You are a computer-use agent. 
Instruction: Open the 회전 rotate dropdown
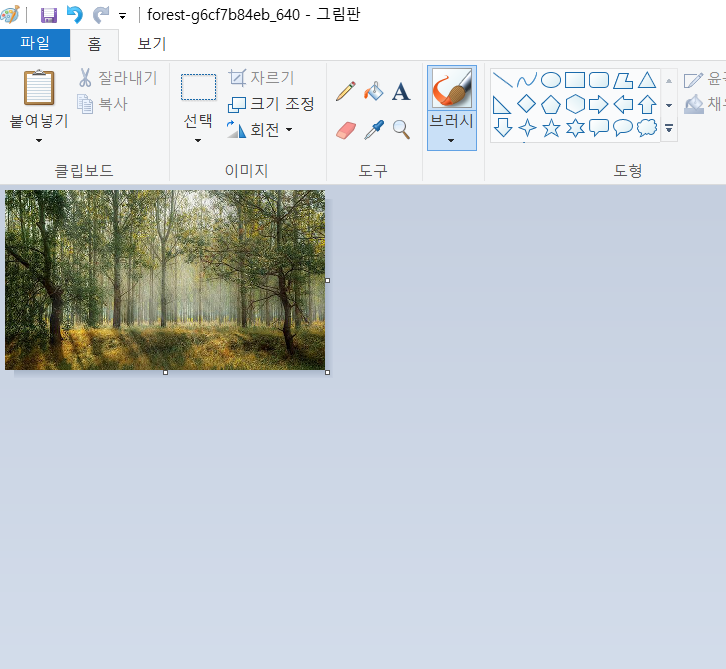pos(260,130)
